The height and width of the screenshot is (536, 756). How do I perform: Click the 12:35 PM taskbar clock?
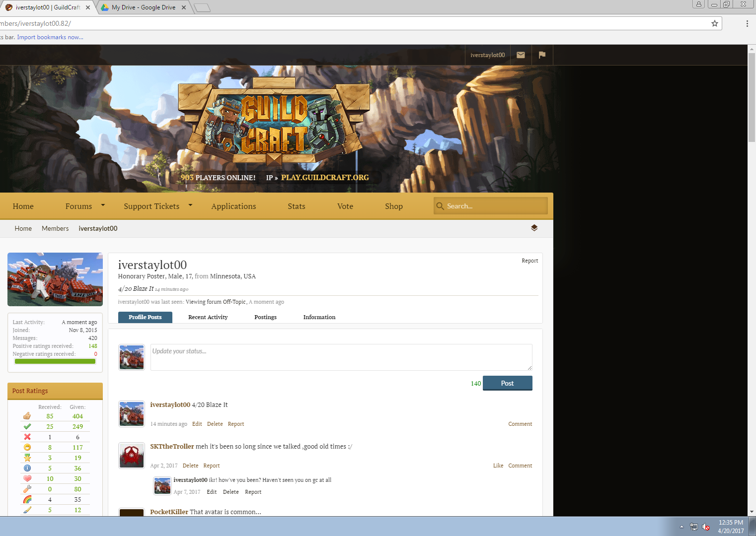pos(731,523)
